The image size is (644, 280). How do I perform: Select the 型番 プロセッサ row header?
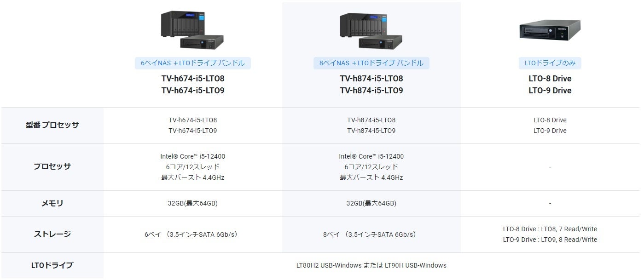coord(52,125)
